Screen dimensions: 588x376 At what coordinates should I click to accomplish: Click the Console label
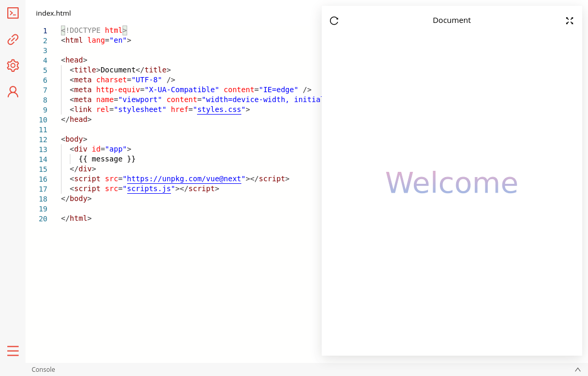(43, 370)
